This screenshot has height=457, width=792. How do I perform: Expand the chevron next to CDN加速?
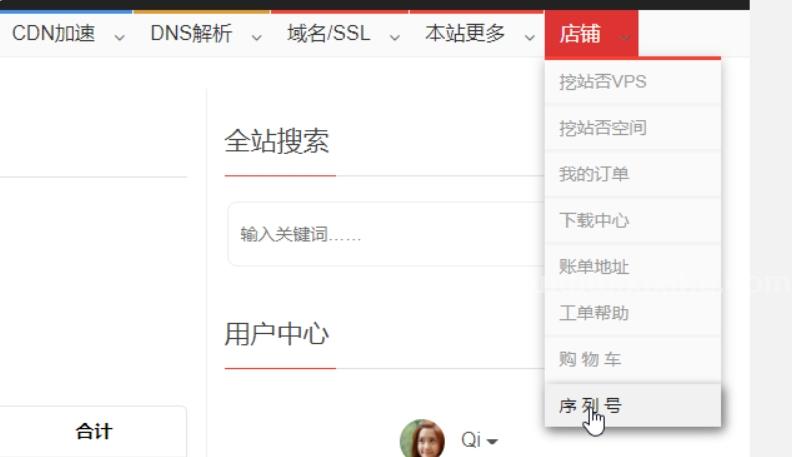pyautogui.click(x=120, y=36)
